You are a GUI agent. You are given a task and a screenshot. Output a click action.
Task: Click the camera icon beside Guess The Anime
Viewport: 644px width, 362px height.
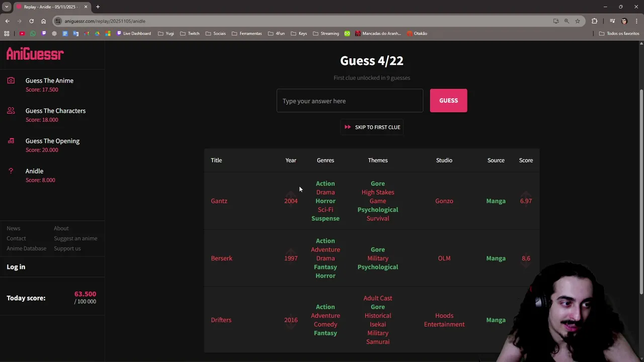coord(11,80)
